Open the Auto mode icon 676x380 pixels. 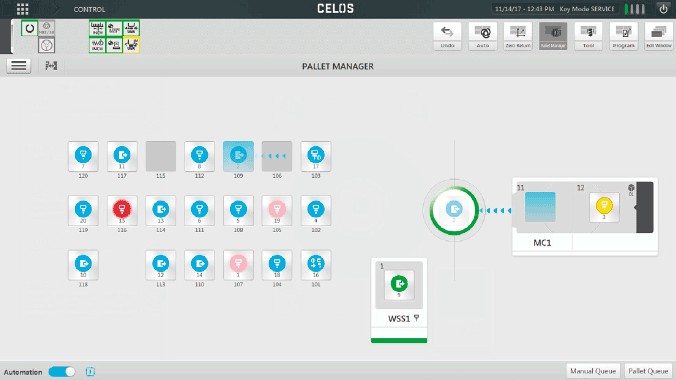482,36
